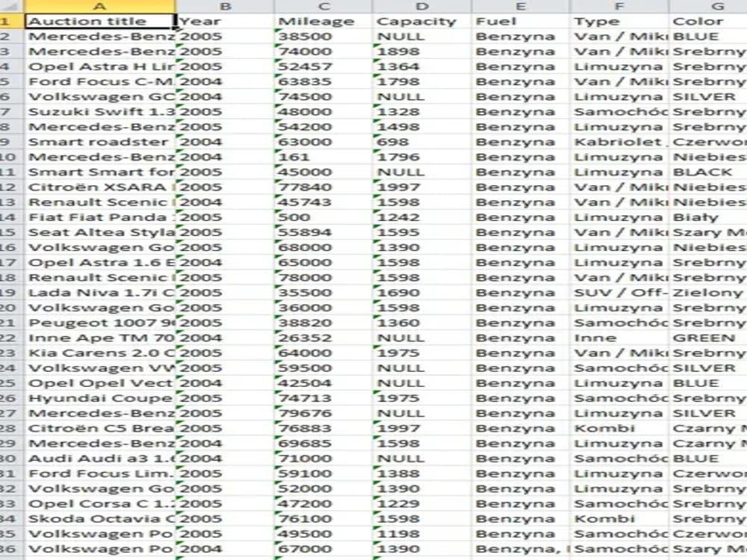Click the 'Citroën C5 Brea' cell
Viewport: 747px width, 560px height.
tap(99, 429)
